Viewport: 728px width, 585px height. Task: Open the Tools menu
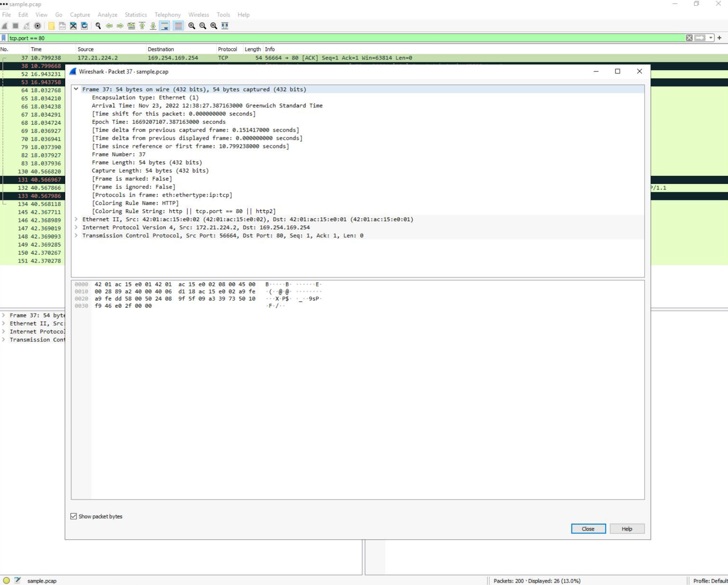223,15
